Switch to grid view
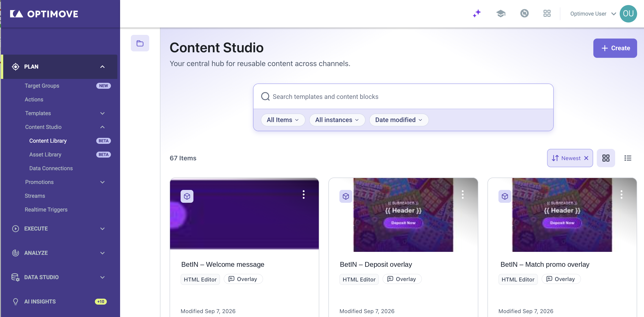 point(606,158)
